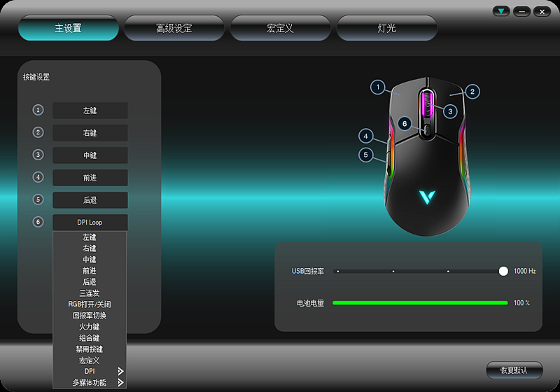560x392 pixels.
Task: Choose 右键 in the open dropdown list
Action: click(90, 248)
